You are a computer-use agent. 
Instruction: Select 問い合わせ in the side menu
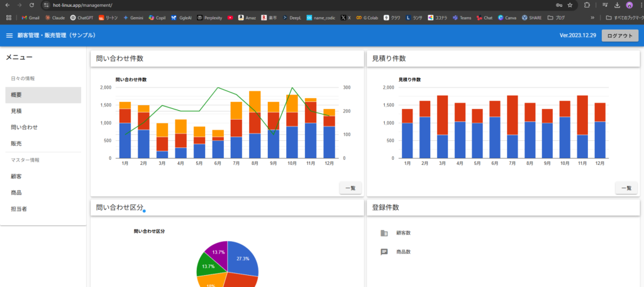pyautogui.click(x=43, y=128)
